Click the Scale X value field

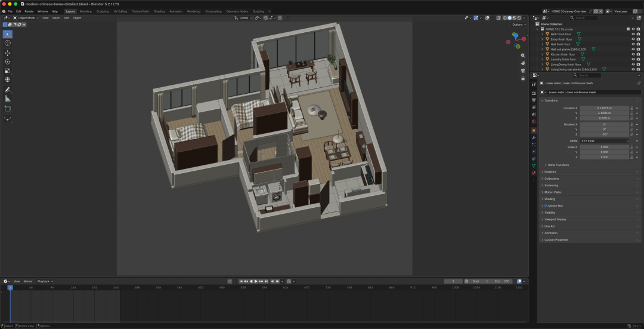[x=604, y=147]
